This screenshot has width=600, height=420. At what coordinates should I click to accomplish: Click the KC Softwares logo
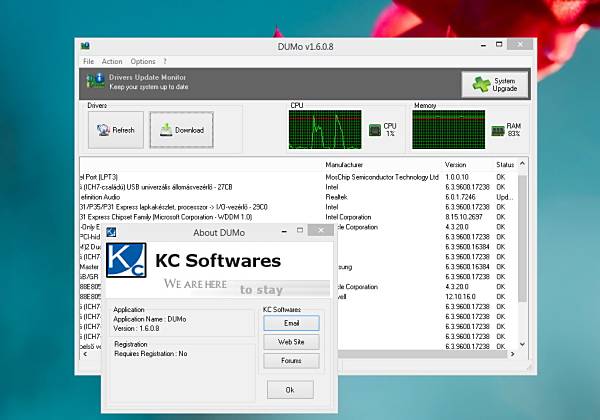point(126,260)
